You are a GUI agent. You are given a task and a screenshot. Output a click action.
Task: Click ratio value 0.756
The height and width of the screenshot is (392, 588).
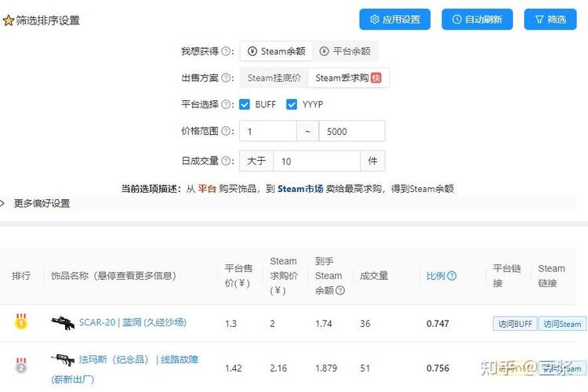click(437, 368)
